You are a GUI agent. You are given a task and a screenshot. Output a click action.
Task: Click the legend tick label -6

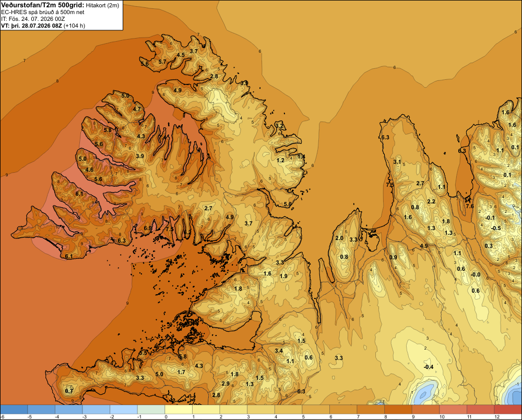tap(3, 417)
